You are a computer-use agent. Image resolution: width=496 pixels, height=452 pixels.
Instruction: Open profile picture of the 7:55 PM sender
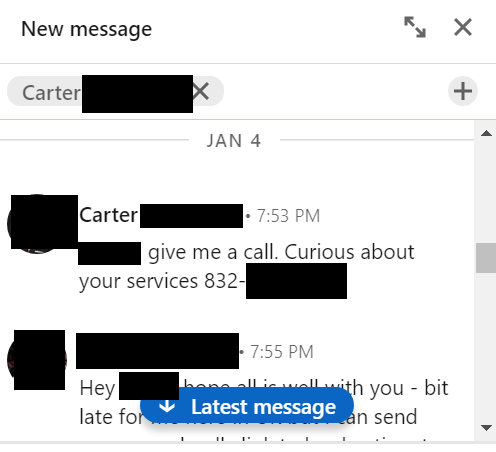click(37, 360)
